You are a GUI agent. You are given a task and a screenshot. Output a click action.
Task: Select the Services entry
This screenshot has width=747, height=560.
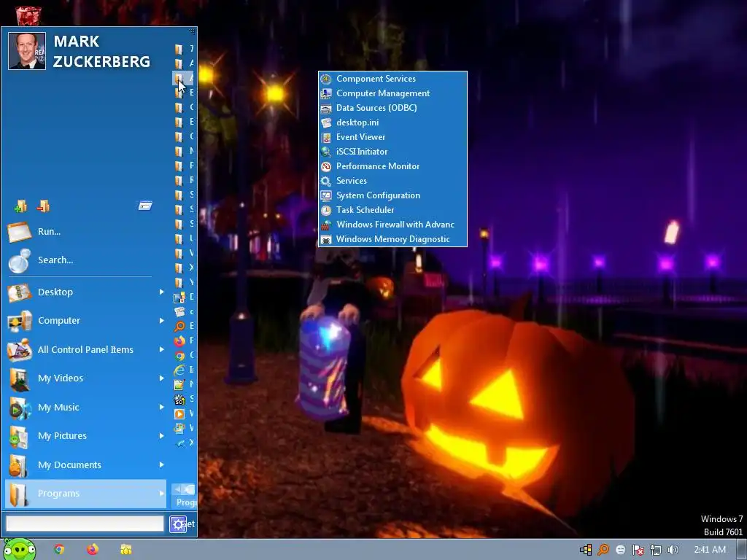[x=392, y=181]
